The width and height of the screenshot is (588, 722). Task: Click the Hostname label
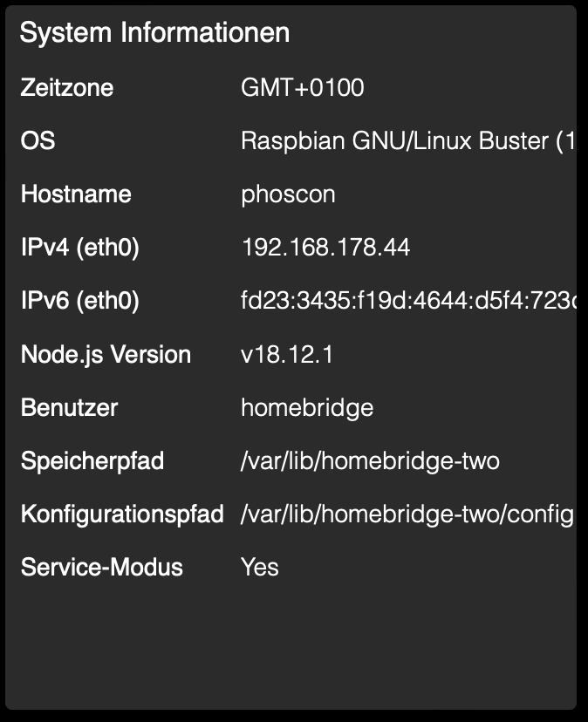[x=76, y=194]
